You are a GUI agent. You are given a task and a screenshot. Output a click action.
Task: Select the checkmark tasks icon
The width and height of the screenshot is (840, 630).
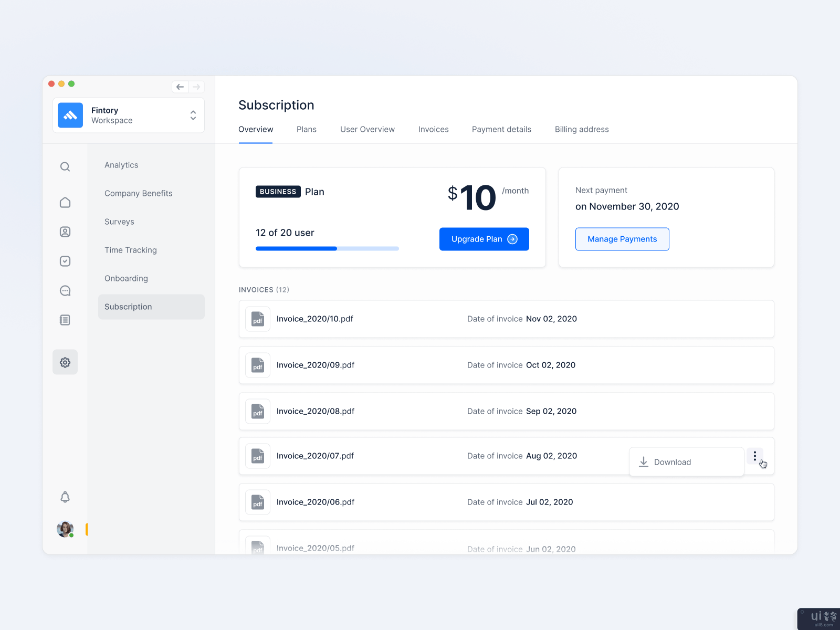pyautogui.click(x=65, y=261)
